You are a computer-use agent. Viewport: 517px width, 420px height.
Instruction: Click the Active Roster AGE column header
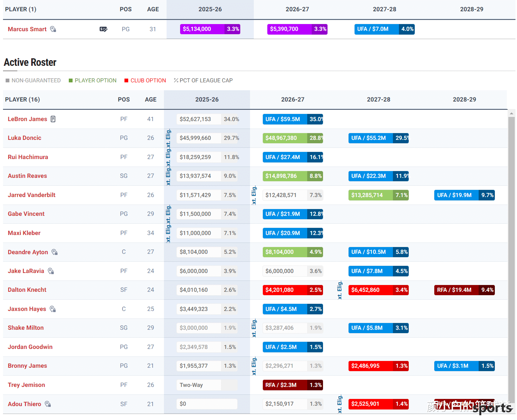click(151, 100)
